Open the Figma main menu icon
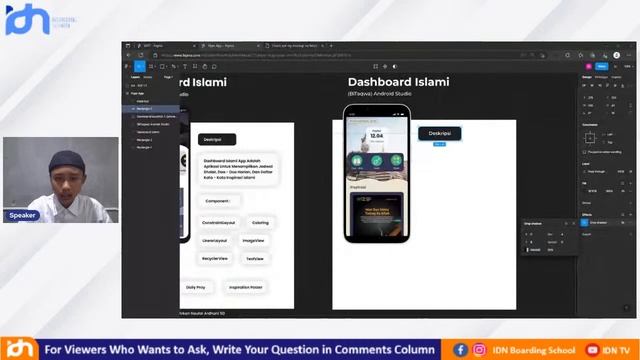640x360 pixels. pos(127,67)
